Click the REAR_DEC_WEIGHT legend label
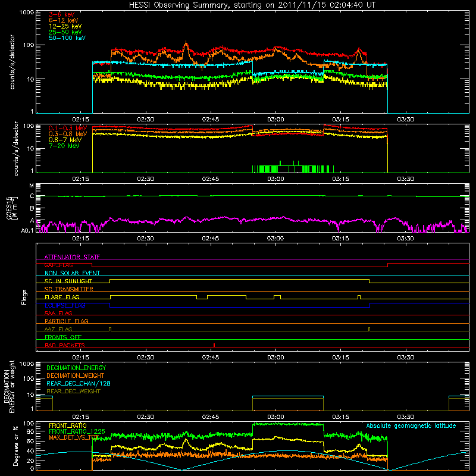Viewport: 476px width, 476px height. click(73, 392)
